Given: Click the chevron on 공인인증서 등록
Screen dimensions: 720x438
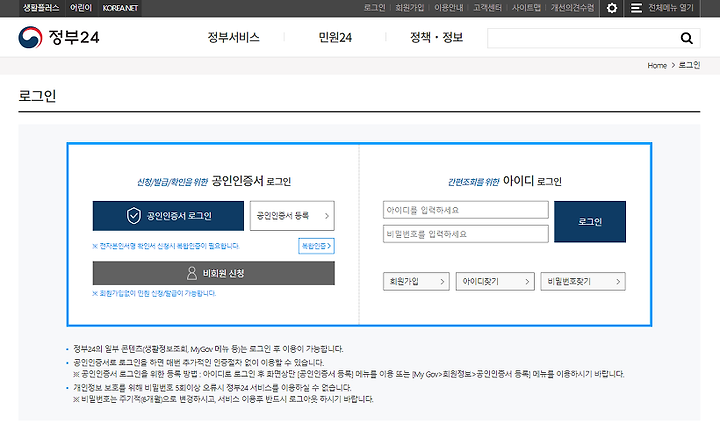Looking at the screenshot, I should [327, 216].
